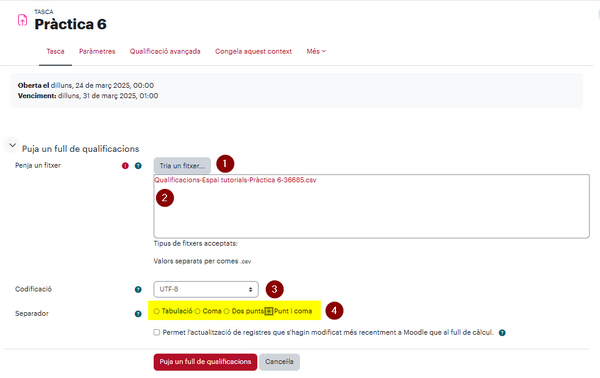Open the Qualificació avançada tab
Image resolution: width=600 pixels, height=378 pixels.
[x=165, y=51]
